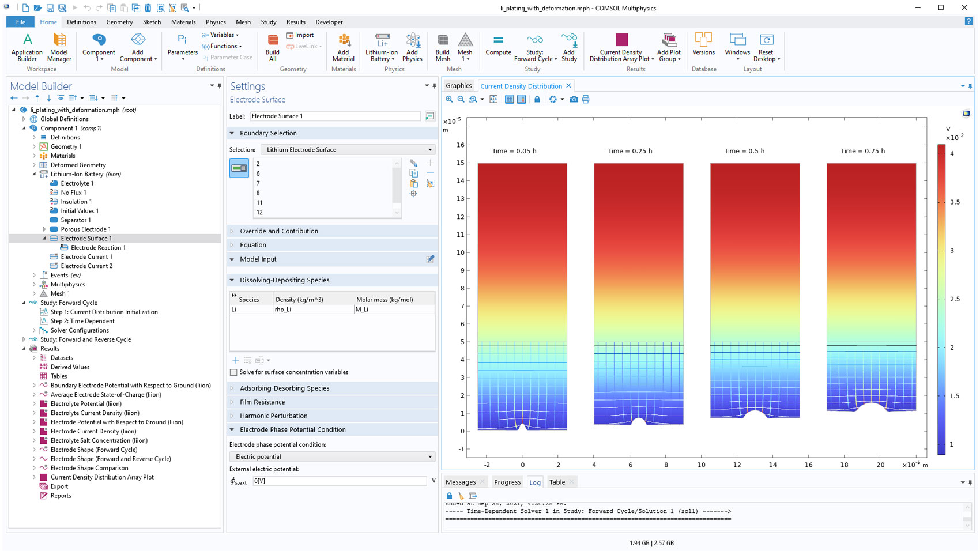The image size is (980, 551).
Task: Switch to the Messages tab
Action: coord(461,482)
